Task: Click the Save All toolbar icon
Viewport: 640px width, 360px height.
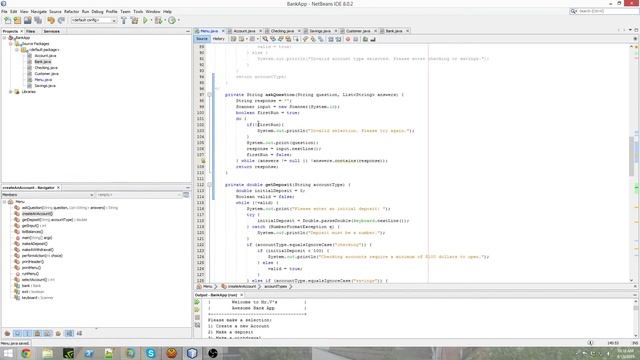Action: 38,20
